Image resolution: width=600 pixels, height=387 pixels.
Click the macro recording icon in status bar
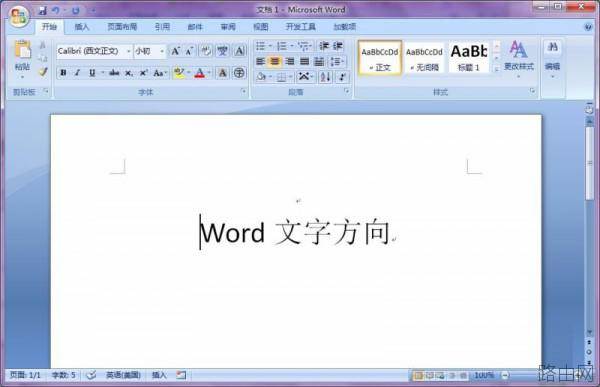[x=181, y=375]
